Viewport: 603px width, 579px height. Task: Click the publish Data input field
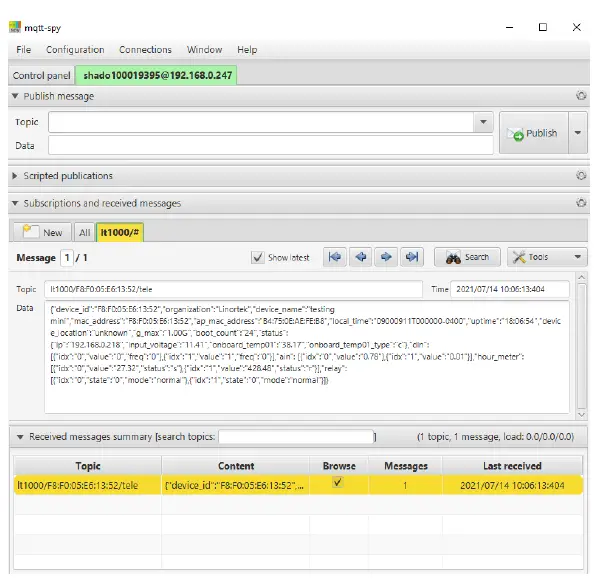(x=270, y=145)
